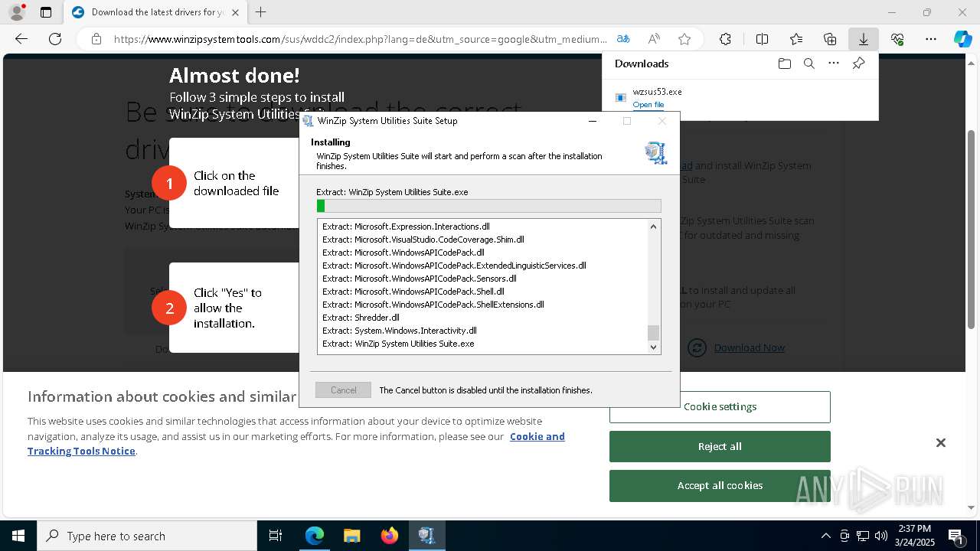The height and width of the screenshot is (551, 980).
Task: Pin the Downloads panel
Action: pos(858,64)
